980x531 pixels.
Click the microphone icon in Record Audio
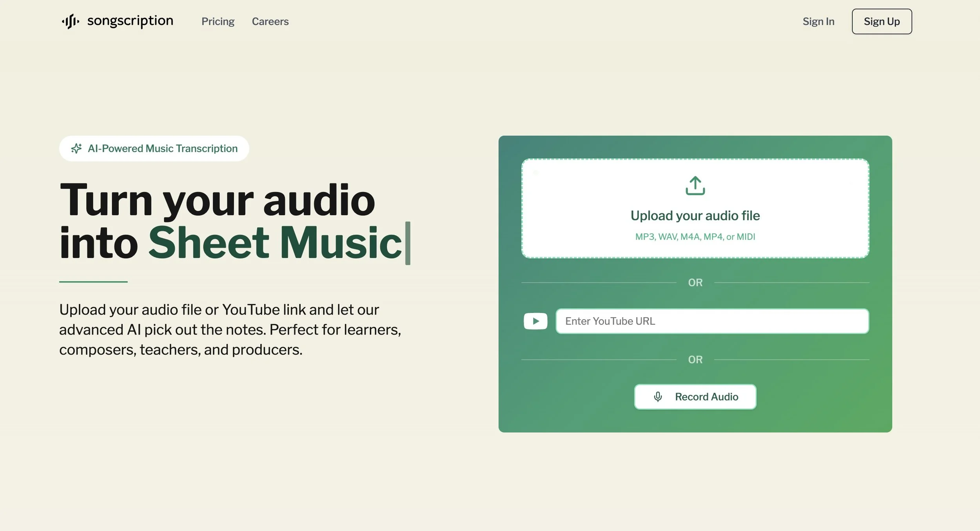tap(658, 396)
